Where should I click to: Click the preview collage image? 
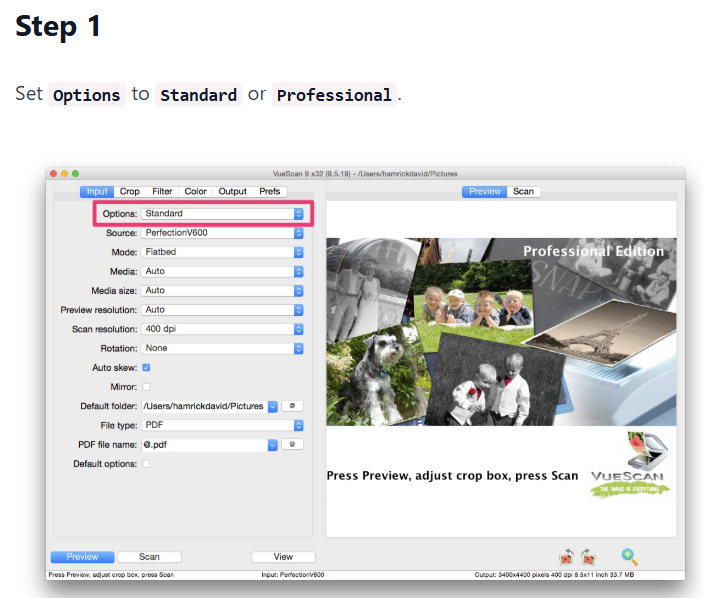click(501, 332)
